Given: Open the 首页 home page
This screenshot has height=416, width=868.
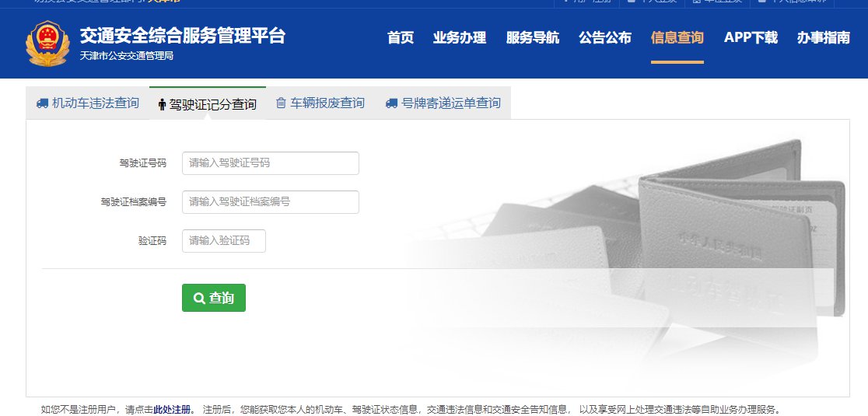Looking at the screenshot, I should coord(401,37).
